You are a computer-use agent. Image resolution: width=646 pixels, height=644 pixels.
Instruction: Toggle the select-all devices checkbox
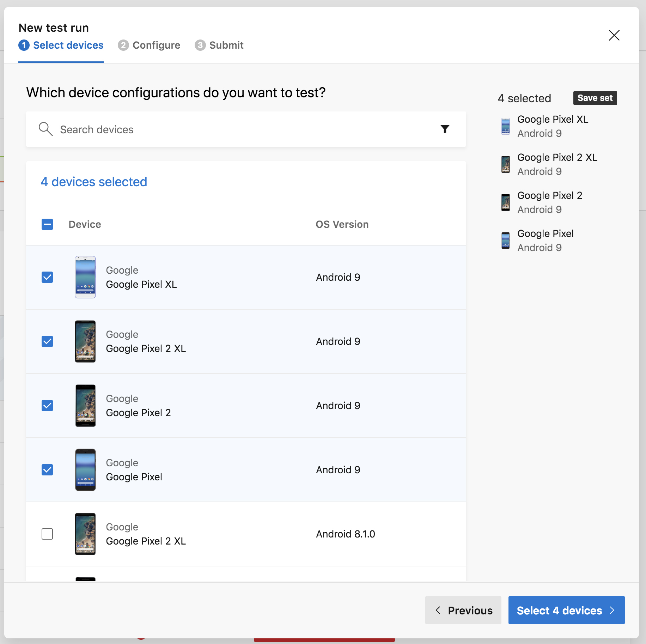coord(47,224)
